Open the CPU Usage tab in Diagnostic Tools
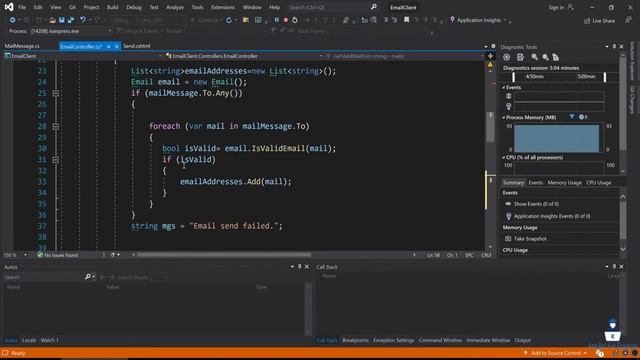Viewport: 640px width, 360px height. point(599,183)
